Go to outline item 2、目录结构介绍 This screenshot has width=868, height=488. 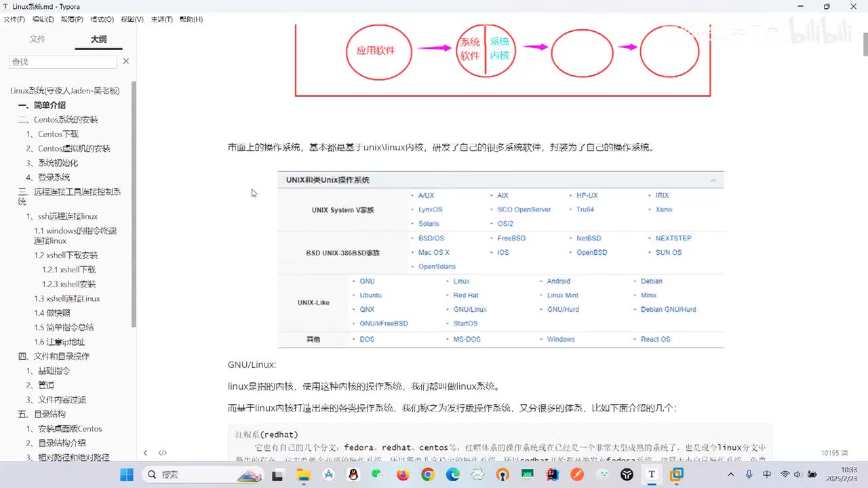tap(56, 443)
